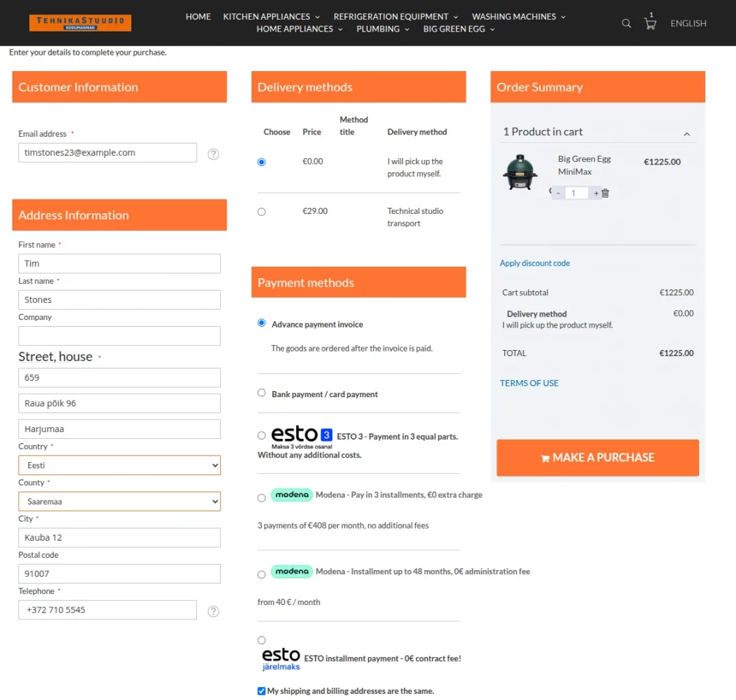Expand Kitchen Appliances menu
The image size is (736, 700).
click(272, 16)
